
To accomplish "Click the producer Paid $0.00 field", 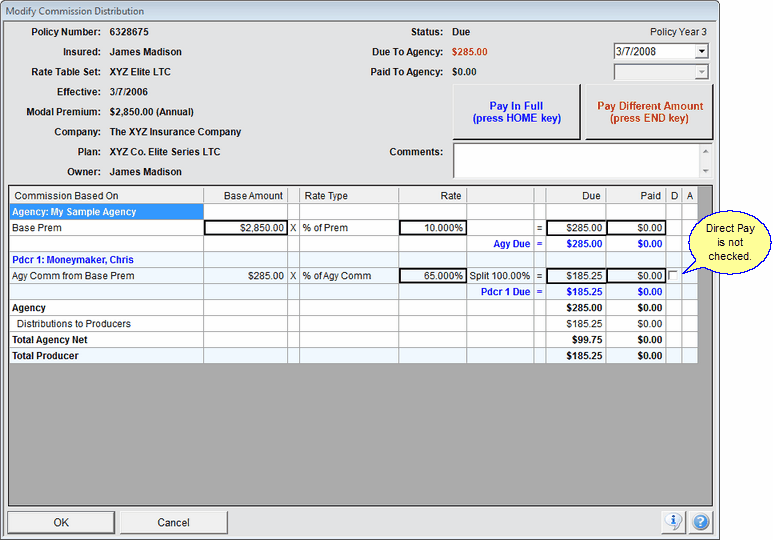I will (x=636, y=276).
